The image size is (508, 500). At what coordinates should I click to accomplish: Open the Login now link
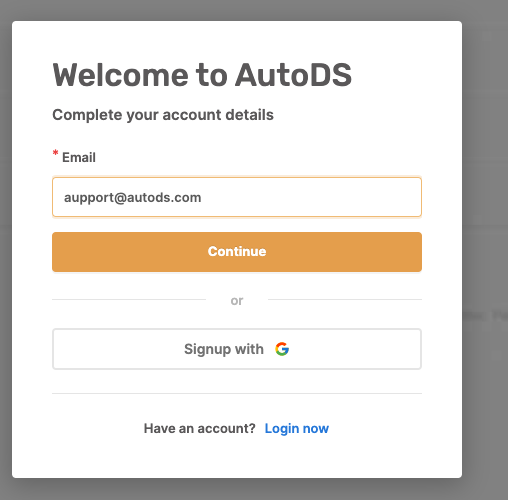[x=297, y=428]
